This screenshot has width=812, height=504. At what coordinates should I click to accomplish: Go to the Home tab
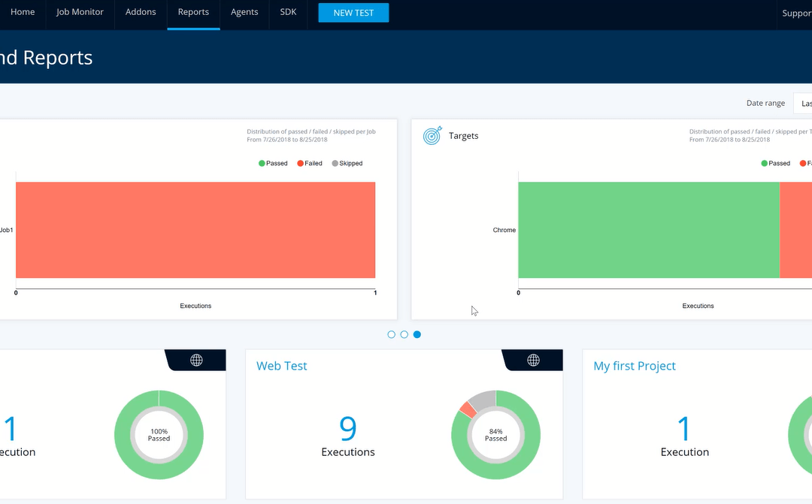(x=23, y=13)
